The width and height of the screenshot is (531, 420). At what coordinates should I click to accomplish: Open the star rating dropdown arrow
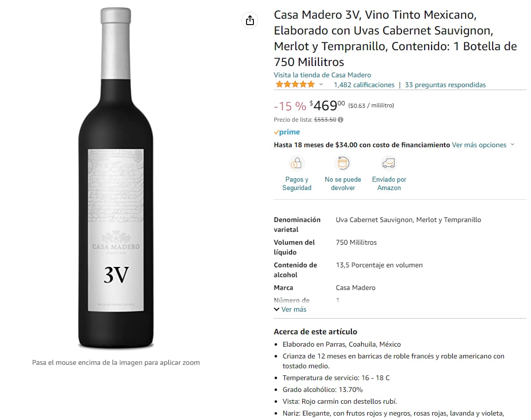click(321, 85)
